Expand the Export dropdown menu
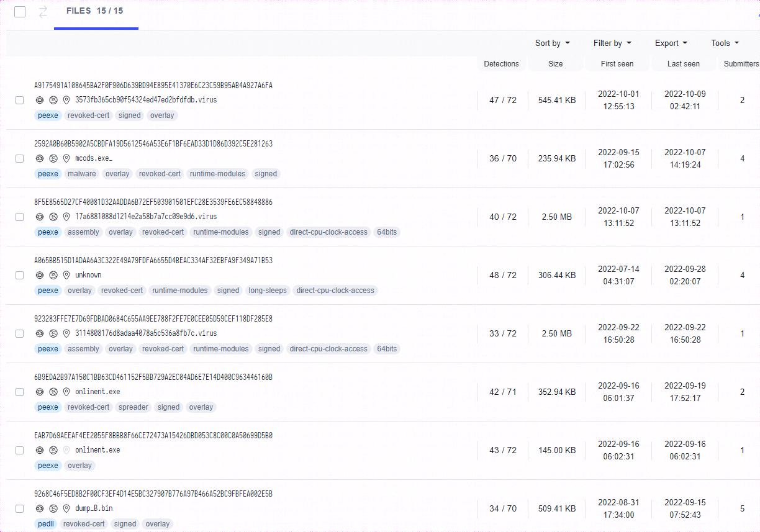760x532 pixels. (x=671, y=43)
